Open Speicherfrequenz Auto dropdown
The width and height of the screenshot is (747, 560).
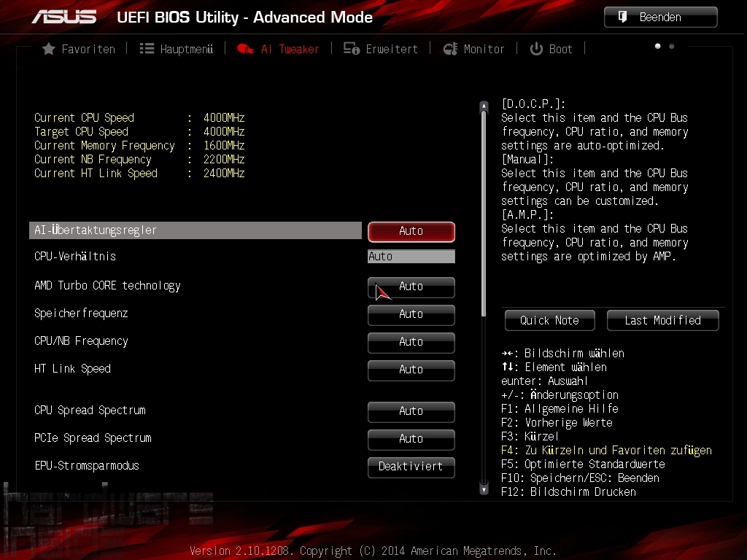pyautogui.click(x=411, y=315)
